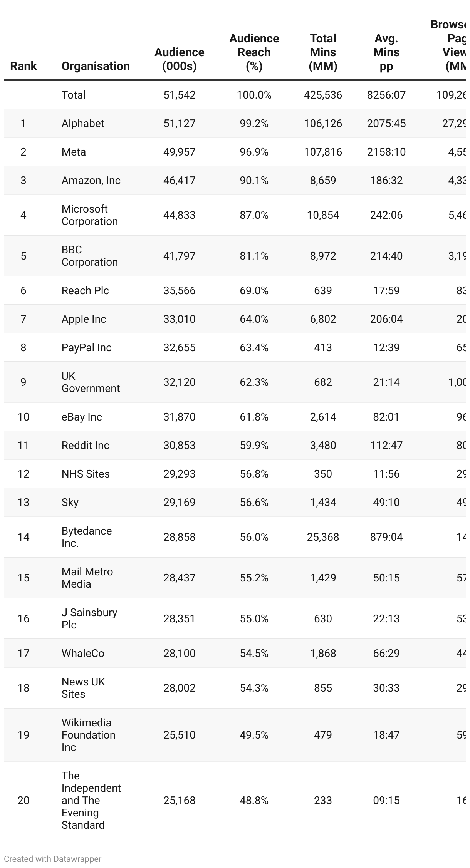Screen dimensions: 470x868
Task: Select the Alphabet organisation cell
Action: (x=83, y=123)
